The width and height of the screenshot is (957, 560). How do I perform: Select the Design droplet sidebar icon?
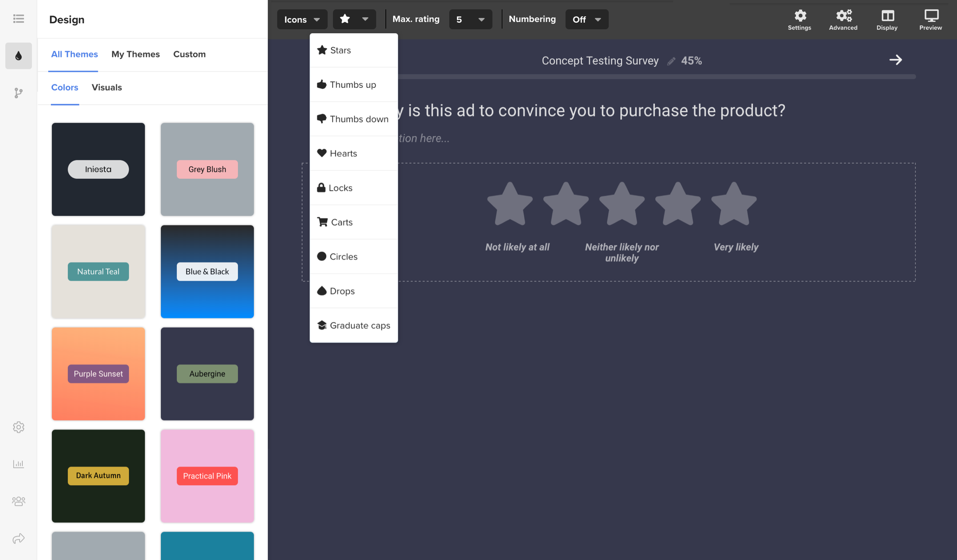click(x=19, y=56)
